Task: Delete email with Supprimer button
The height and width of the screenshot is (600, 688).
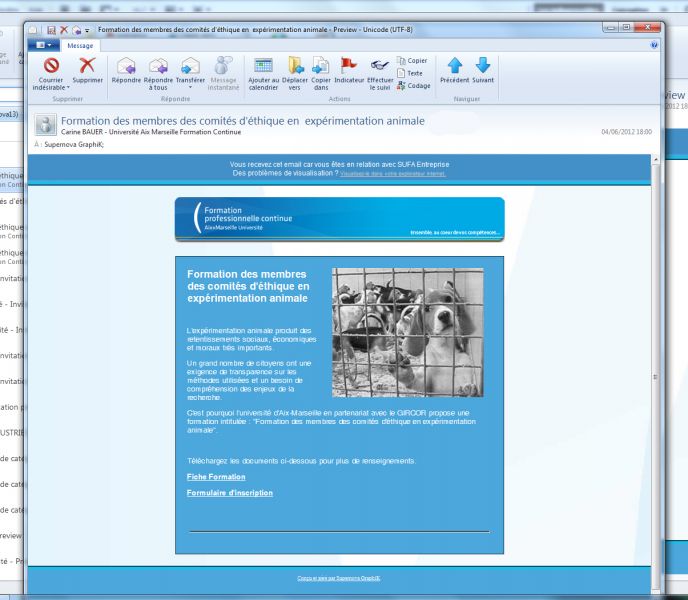Action: pos(87,70)
